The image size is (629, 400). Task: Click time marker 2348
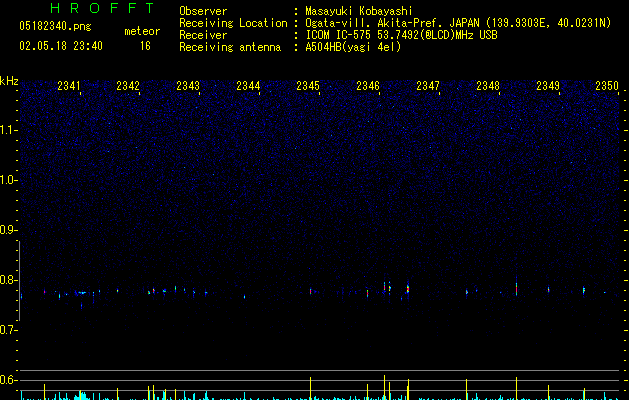(488, 86)
